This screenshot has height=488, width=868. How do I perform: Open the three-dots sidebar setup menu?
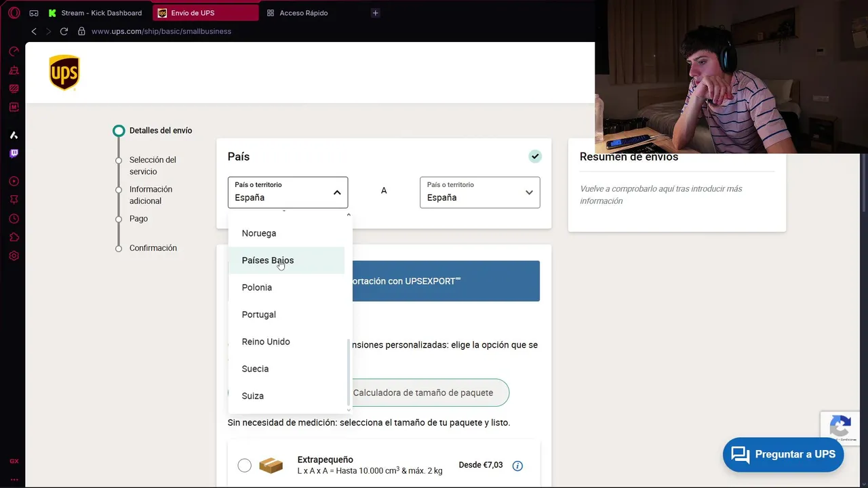pos(14,479)
